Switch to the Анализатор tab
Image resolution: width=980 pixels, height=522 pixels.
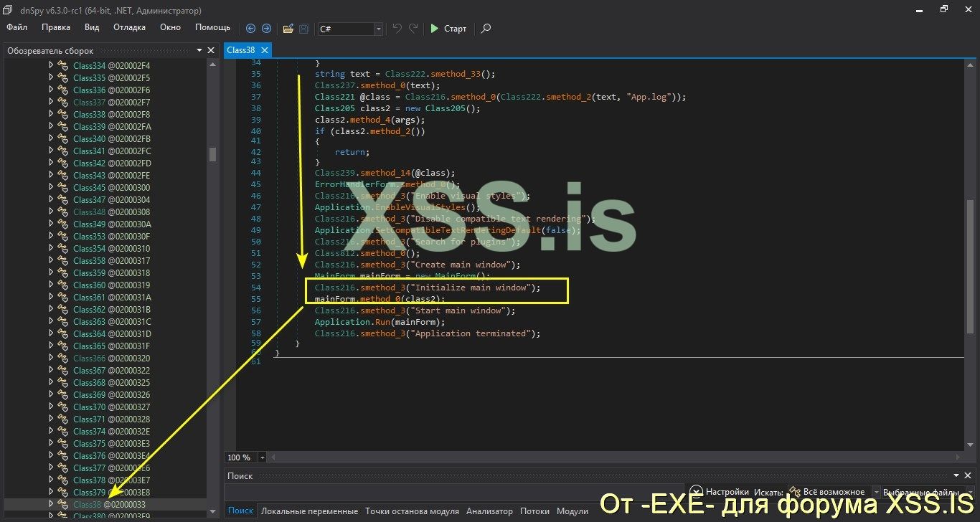click(489, 511)
